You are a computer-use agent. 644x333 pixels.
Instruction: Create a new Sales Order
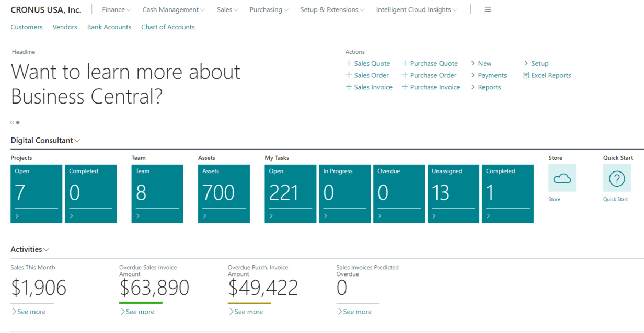367,75
